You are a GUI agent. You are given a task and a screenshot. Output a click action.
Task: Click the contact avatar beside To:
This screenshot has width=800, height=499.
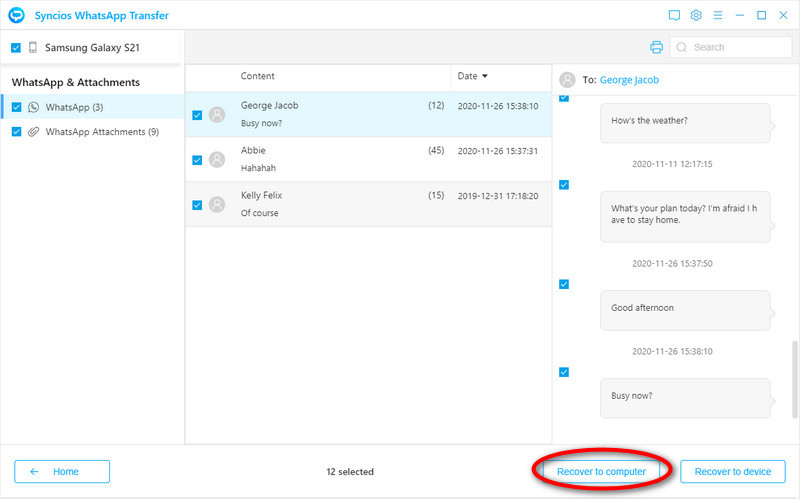click(567, 80)
